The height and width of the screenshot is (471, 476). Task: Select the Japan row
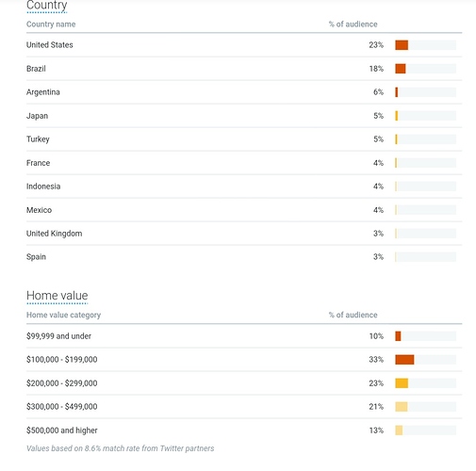tap(244, 116)
